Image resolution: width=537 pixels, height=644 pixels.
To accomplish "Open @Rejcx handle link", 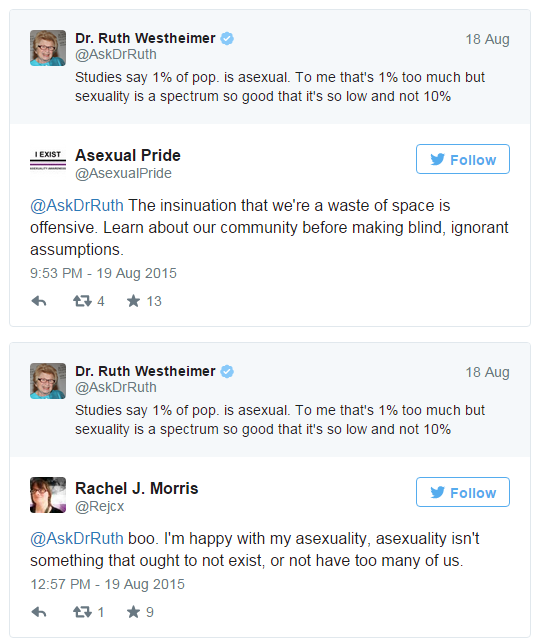I will click(99, 506).
